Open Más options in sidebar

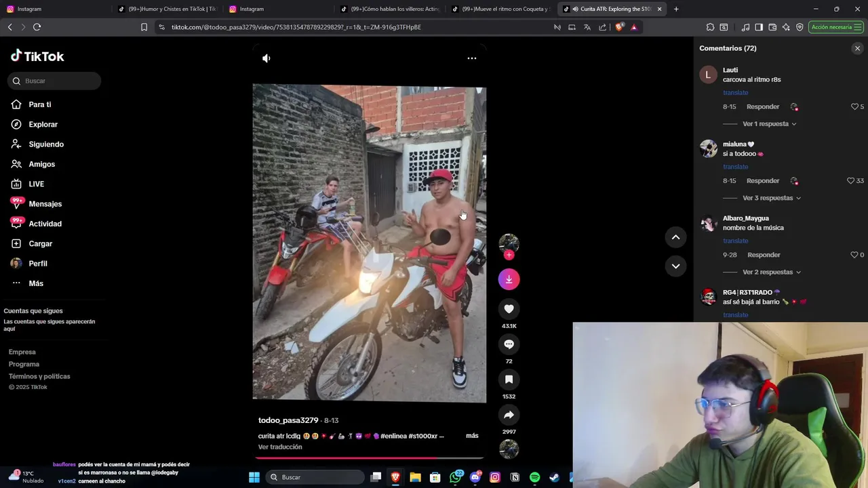tap(35, 283)
